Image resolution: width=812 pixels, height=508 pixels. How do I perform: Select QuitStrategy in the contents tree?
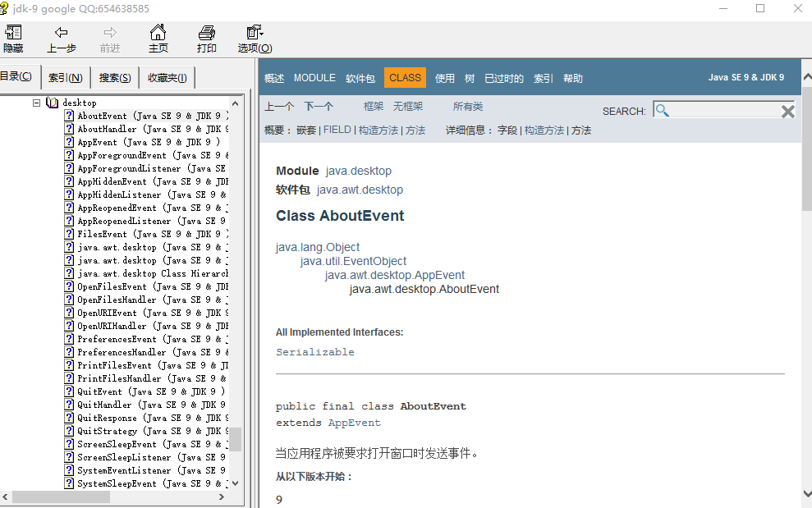(x=107, y=431)
